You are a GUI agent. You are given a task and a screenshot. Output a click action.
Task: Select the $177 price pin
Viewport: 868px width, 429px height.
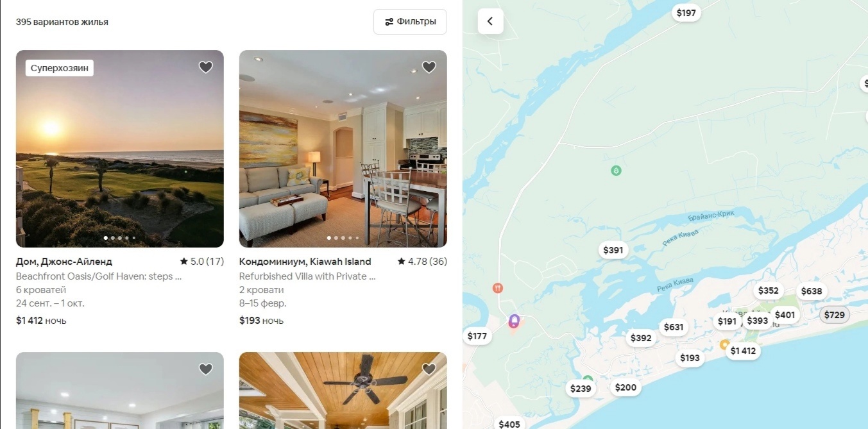point(477,336)
